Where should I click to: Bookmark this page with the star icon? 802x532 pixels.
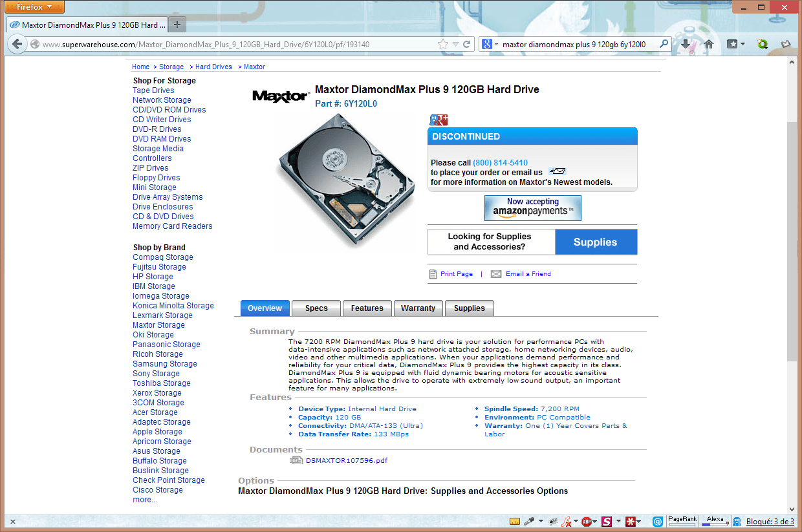443,44
